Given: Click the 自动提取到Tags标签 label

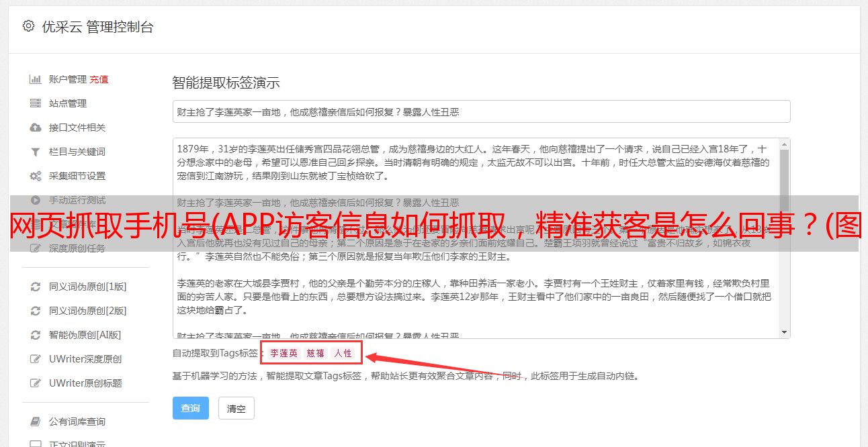Looking at the screenshot, I should pyautogui.click(x=216, y=353).
